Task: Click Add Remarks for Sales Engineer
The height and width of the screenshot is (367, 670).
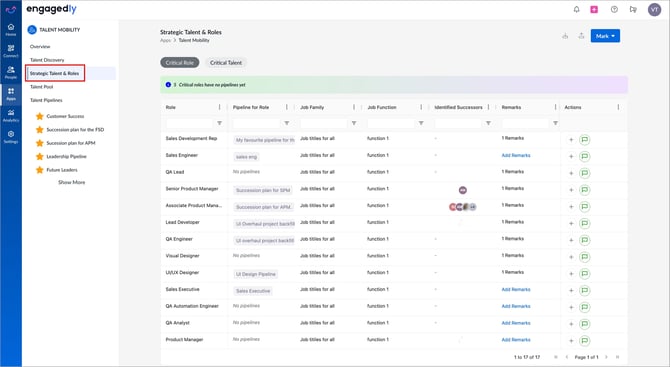Action: coord(516,156)
